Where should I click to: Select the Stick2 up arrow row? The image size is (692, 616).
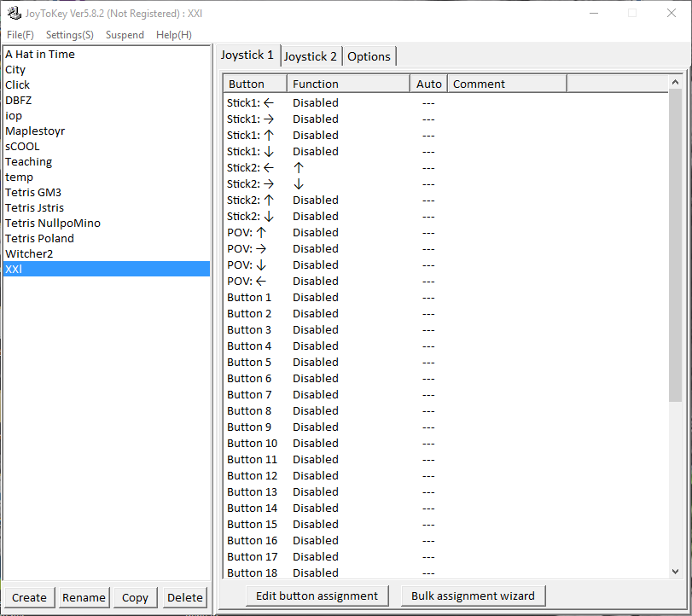[x=445, y=200]
